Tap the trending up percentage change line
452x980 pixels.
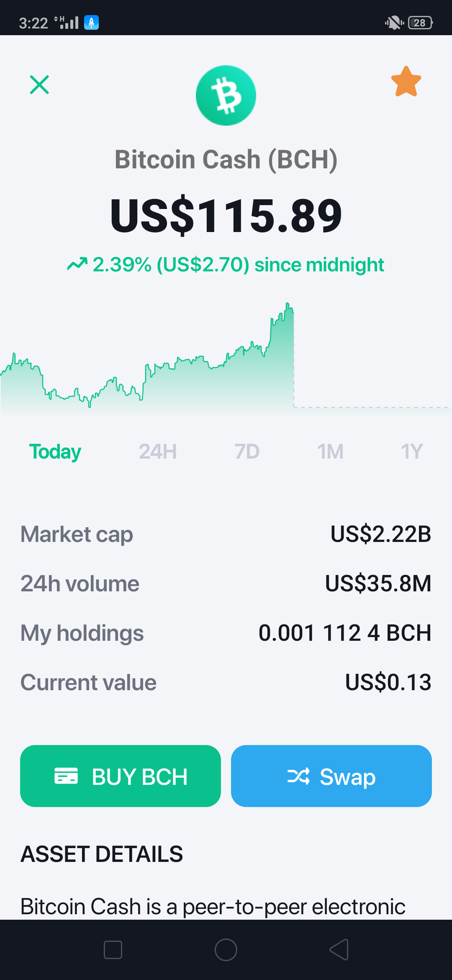(226, 265)
